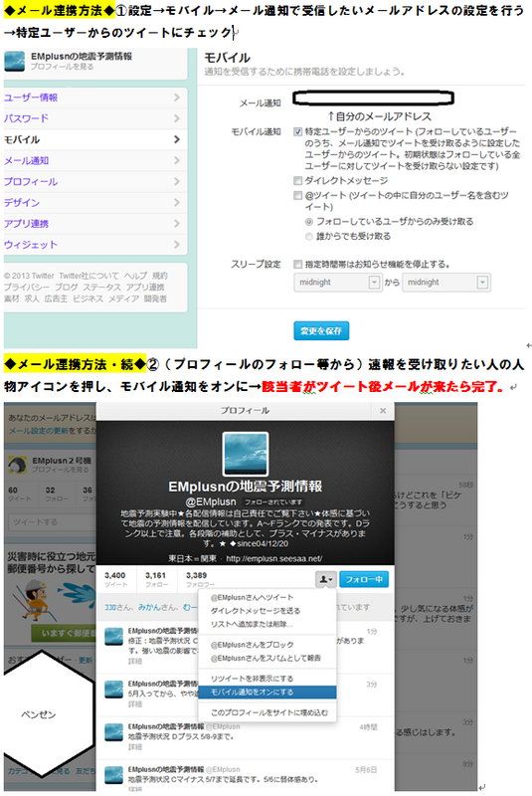Choose @EMplusnさんをブロック menu item

coord(266,645)
